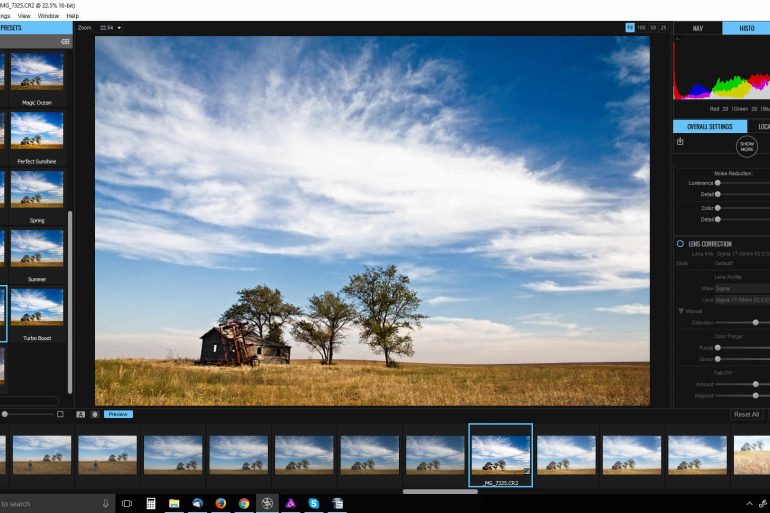This screenshot has height=513, width=770.
Task: Enable the Lens Correction circle toggle
Action: (x=680, y=243)
